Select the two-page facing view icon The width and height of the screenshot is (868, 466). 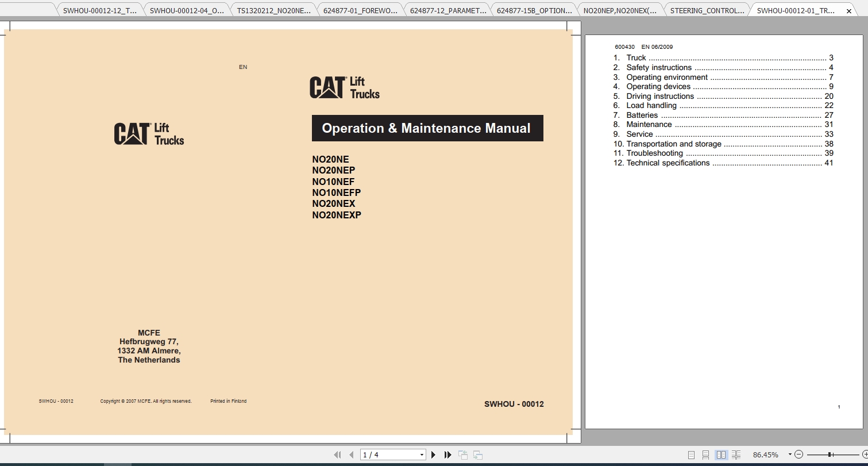pyautogui.click(x=721, y=454)
